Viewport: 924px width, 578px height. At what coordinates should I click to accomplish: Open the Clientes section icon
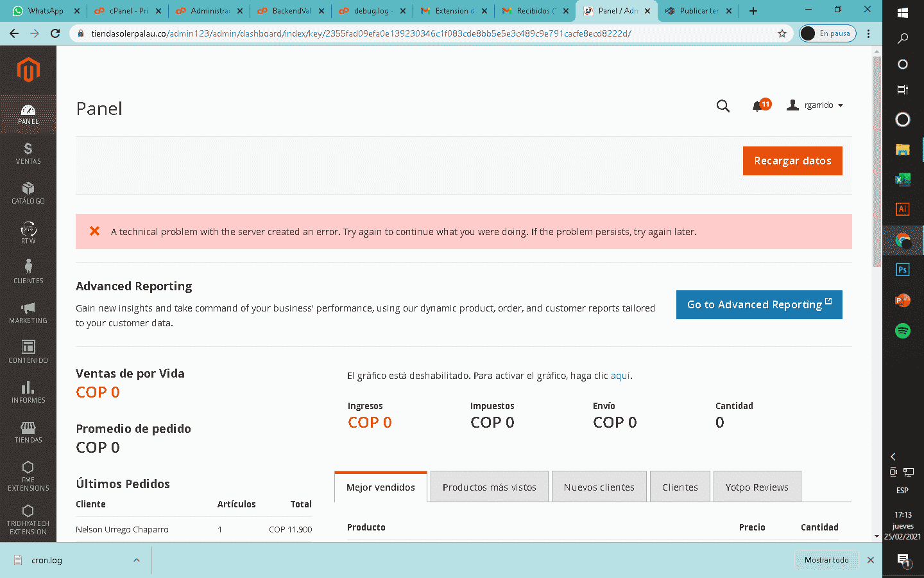click(28, 270)
